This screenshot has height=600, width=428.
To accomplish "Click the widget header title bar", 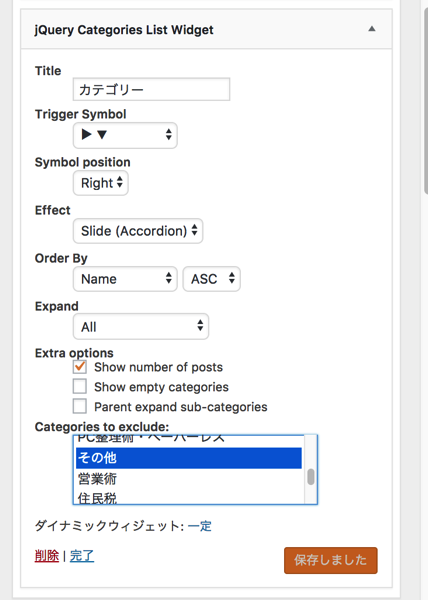I will pyautogui.click(x=207, y=29).
